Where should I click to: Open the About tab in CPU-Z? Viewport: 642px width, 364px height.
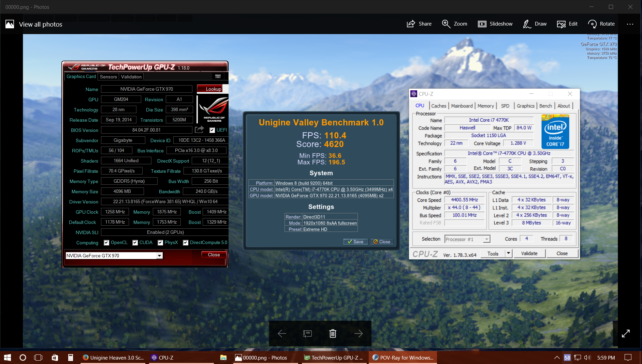[564, 106]
